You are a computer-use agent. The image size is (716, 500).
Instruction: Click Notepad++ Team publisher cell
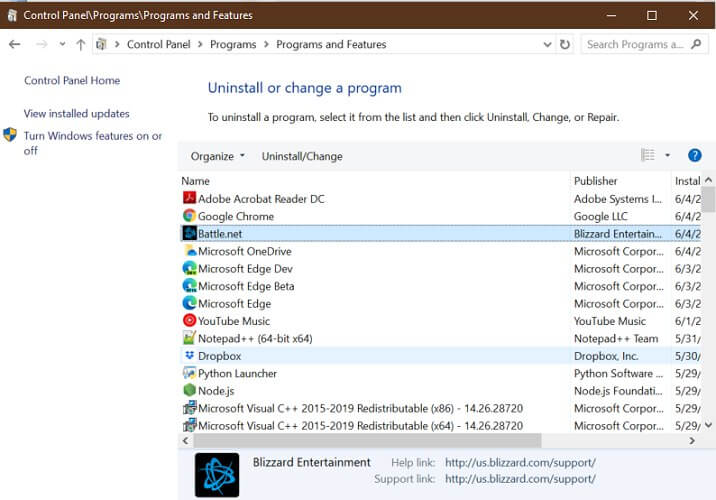[616, 338]
